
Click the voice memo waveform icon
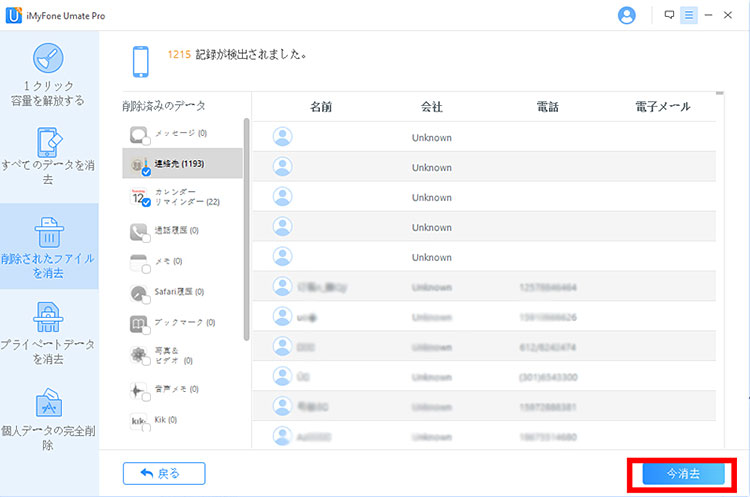(x=138, y=390)
